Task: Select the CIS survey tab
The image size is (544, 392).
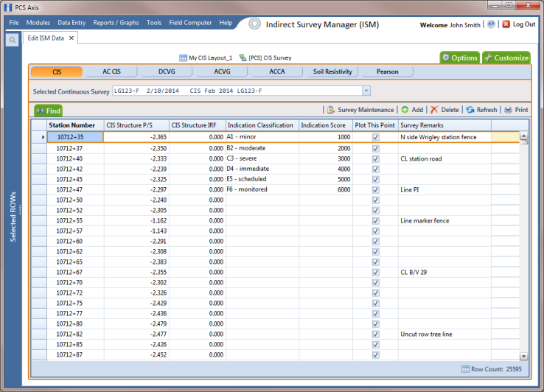Action: (x=57, y=71)
